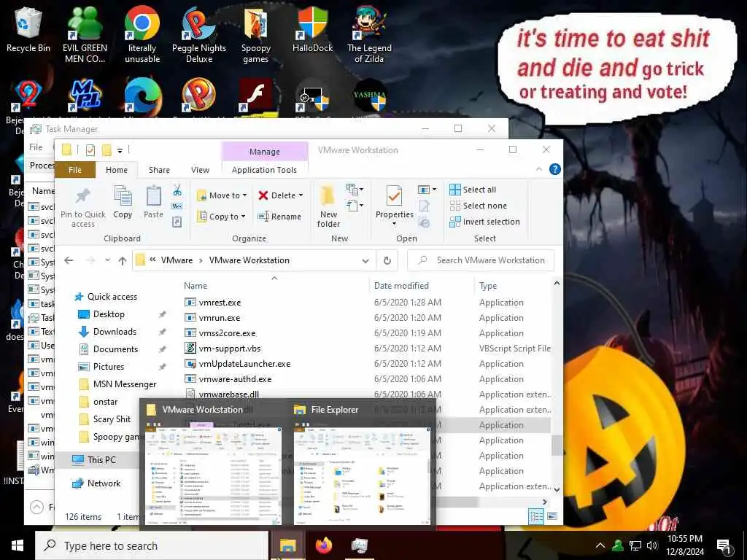Open the New item dropdown

point(355,190)
